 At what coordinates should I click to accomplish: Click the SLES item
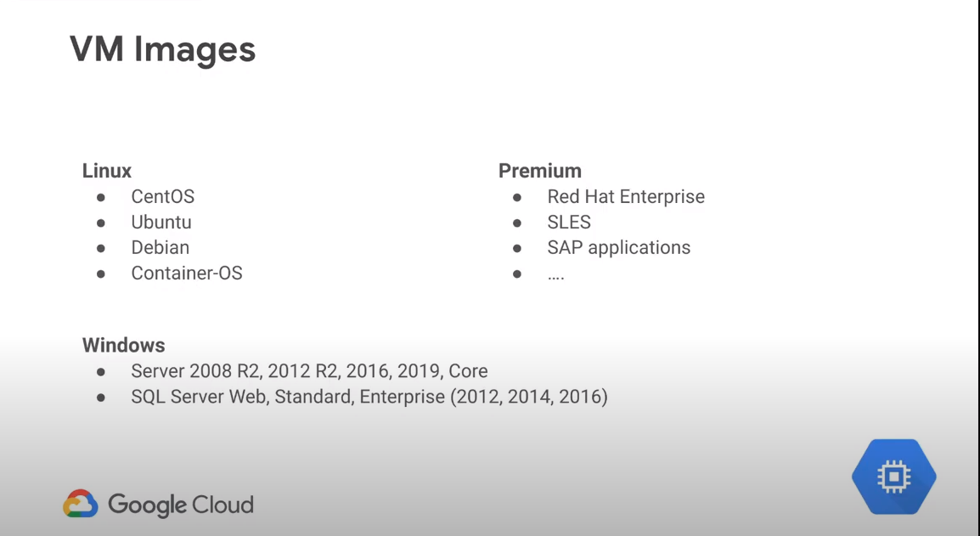click(x=568, y=222)
